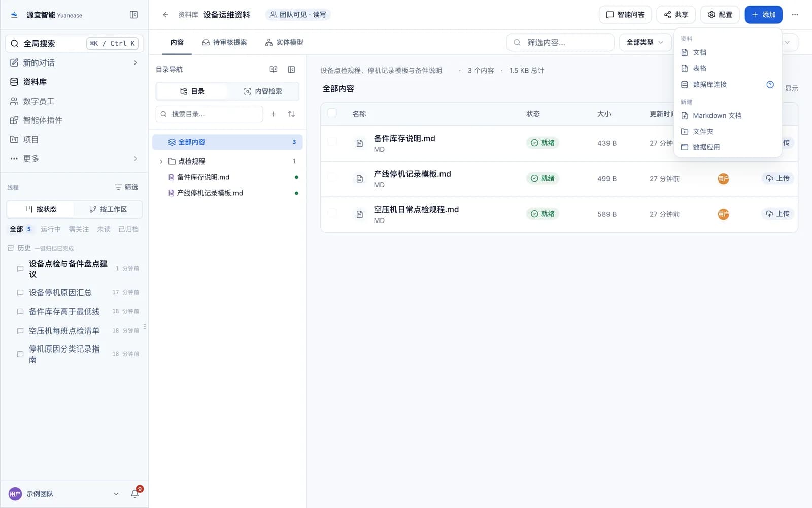Click the 共享 button

coord(676,15)
